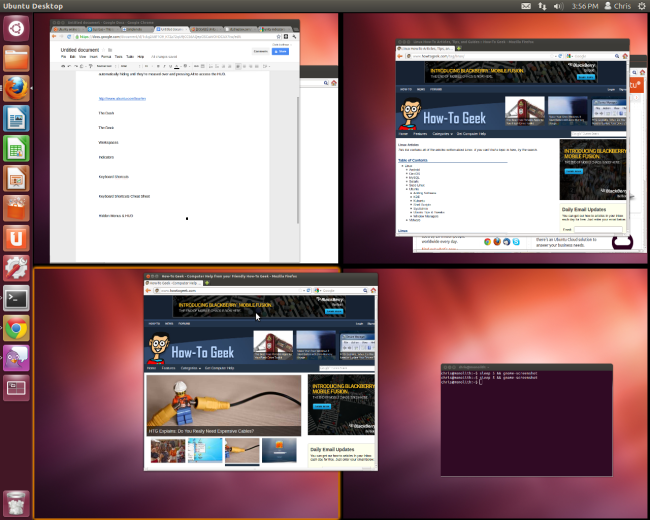Toggle bold in Google Docs toolbar

[158, 66]
